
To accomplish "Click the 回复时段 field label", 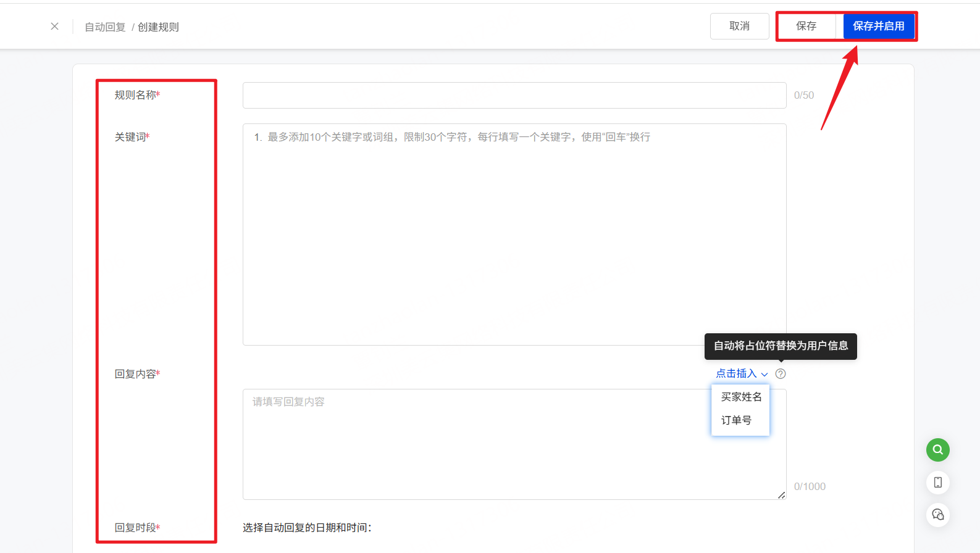I will point(135,528).
